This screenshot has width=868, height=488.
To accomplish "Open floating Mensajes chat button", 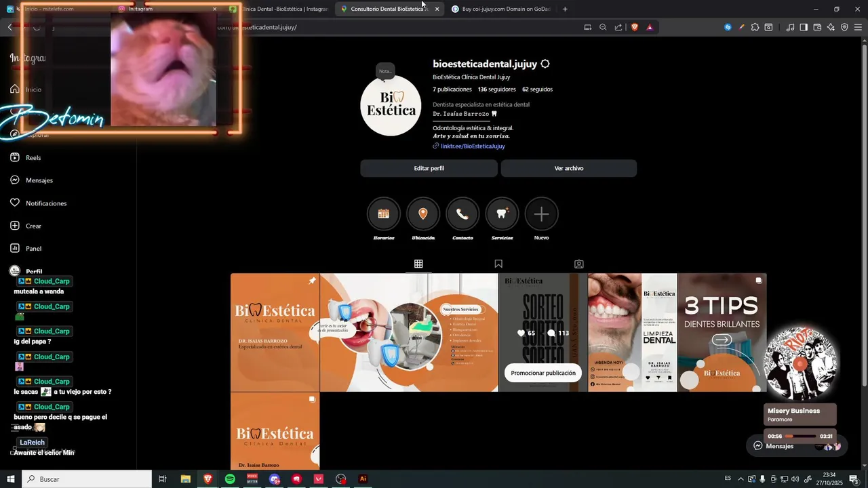I will click(797, 446).
